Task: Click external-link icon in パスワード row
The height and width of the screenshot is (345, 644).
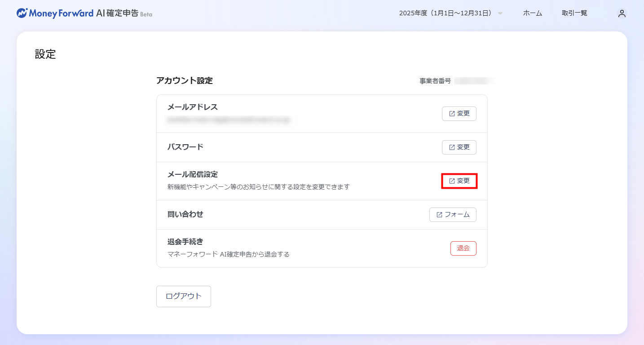Action: (452, 147)
